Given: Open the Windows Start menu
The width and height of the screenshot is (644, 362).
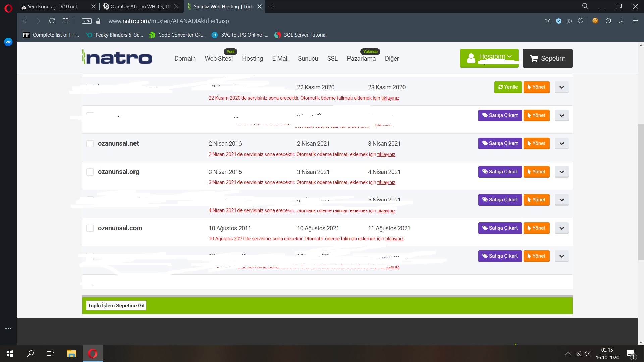Looking at the screenshot, I should pyautogui.click(x=10, y=354).
